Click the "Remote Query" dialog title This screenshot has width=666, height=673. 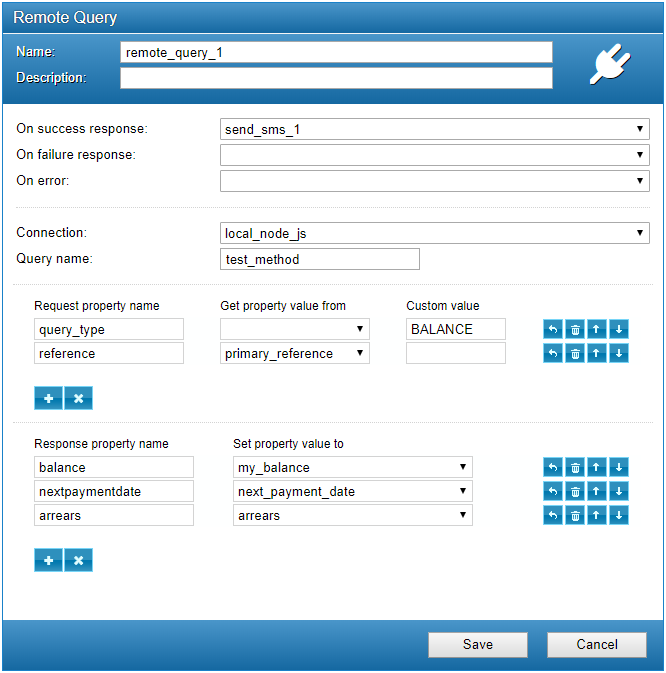point(65,18)
